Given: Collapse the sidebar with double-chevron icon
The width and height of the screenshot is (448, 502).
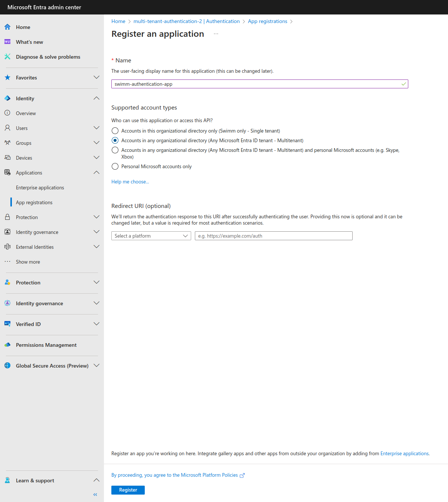Looking at the screenshot, I should pos(95,495).
